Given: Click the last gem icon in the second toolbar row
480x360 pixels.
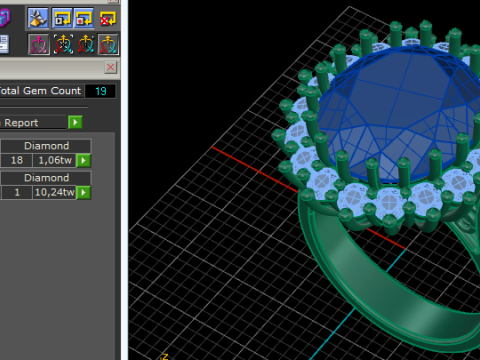Looking at the screenshot, I should tap(108, 44).
